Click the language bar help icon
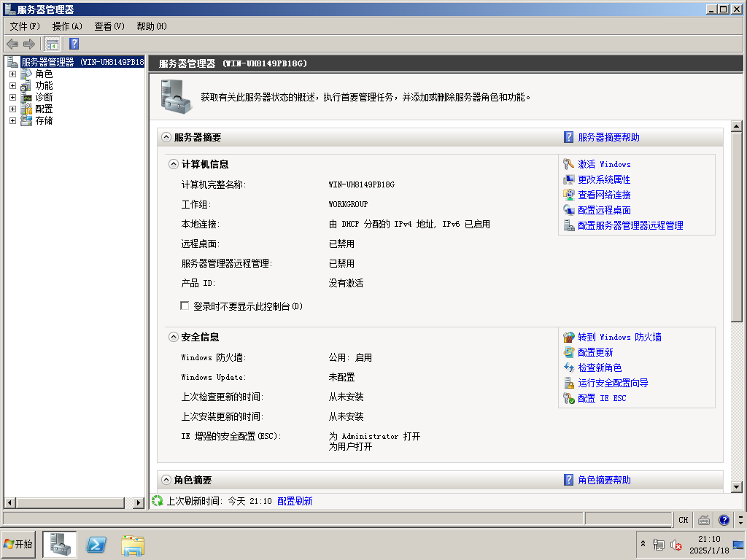The image size is (747, 560). pos(724,520)
